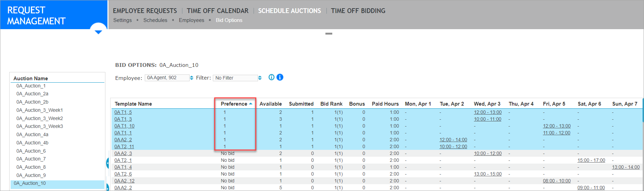Open the 09:00 - 11:00 Saturday shift link

[591, 188]
